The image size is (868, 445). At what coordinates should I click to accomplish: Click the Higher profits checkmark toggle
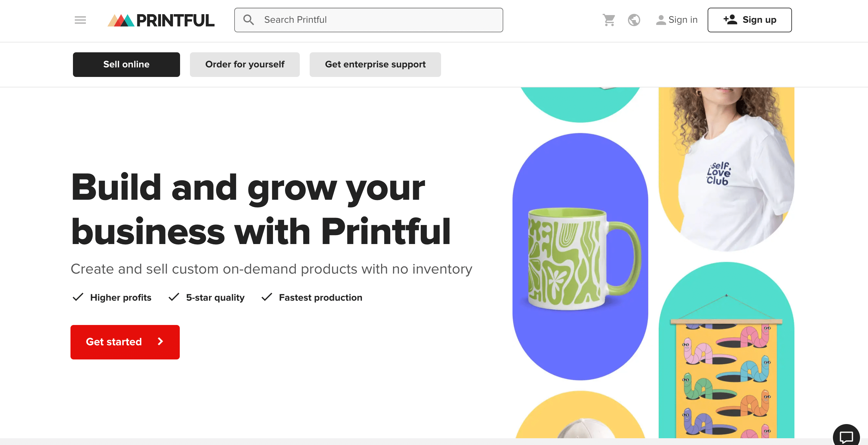click(77, 297)
